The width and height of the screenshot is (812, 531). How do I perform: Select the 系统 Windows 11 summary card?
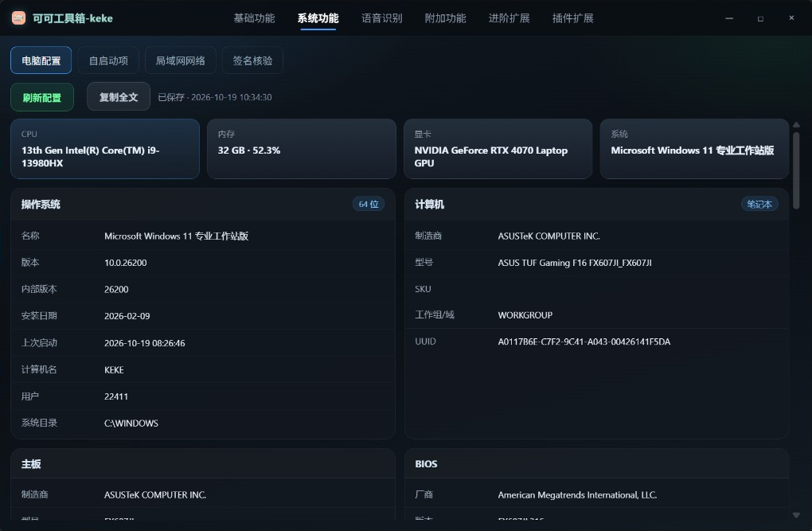coord(694,149)
